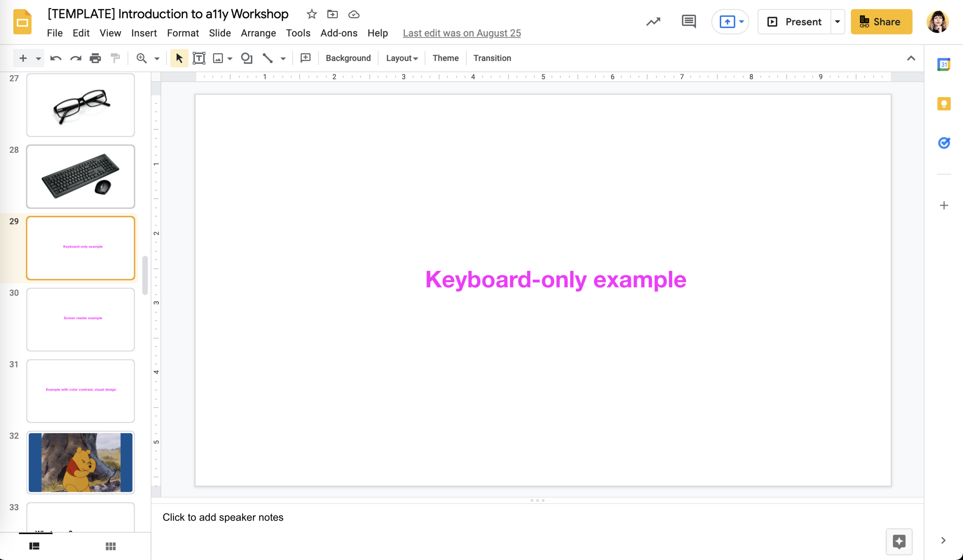The height and width of the screenshot is (560, 963).
Task: Open the Arrange menu
Action: tap(258, 33)
